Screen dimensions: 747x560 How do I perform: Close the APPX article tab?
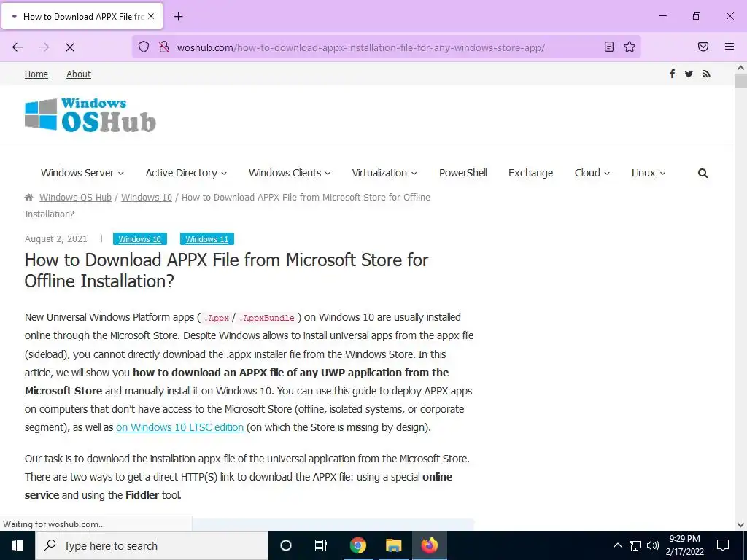pos(151,16)
